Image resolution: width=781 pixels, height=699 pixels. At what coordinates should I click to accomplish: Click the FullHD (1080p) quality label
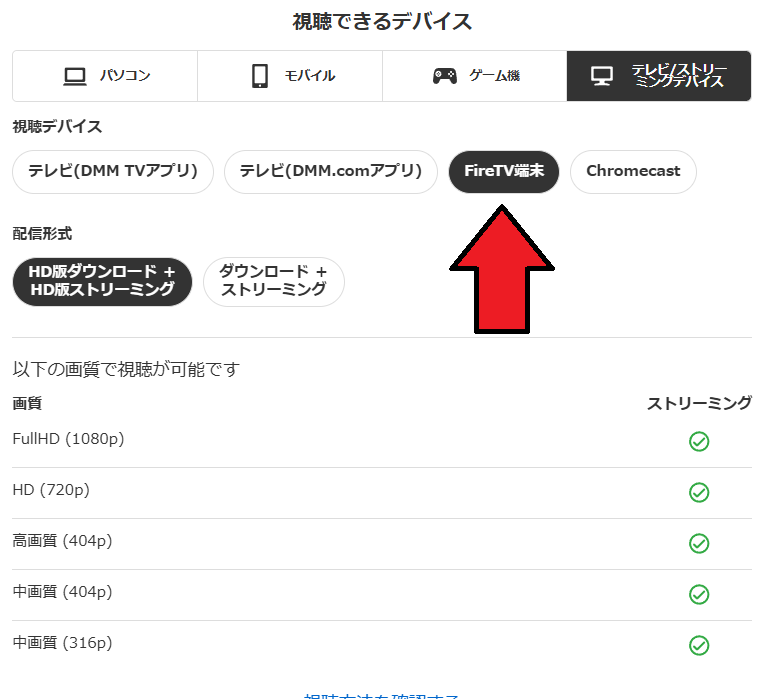pyautogui.click(x=68, y=439)
